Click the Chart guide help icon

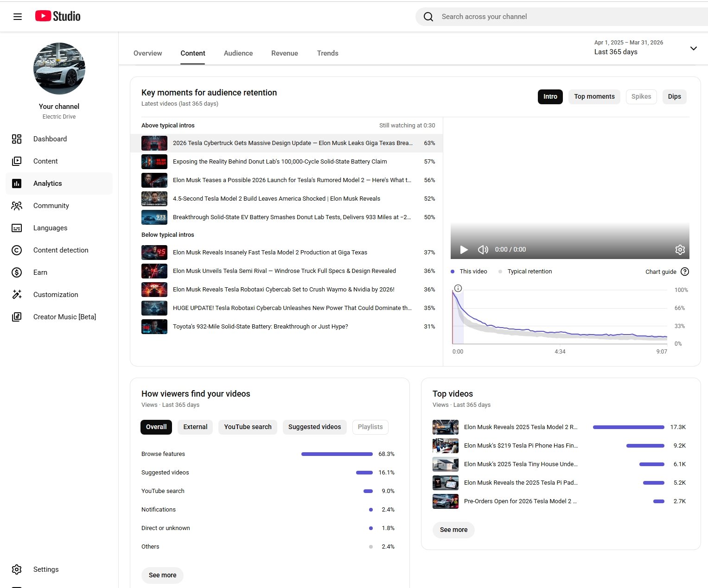point(685,272)
